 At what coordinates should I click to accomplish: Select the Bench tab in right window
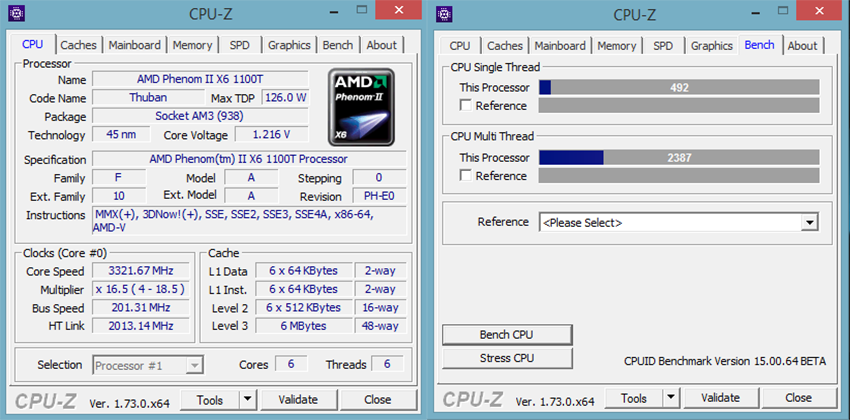point(759,45)
